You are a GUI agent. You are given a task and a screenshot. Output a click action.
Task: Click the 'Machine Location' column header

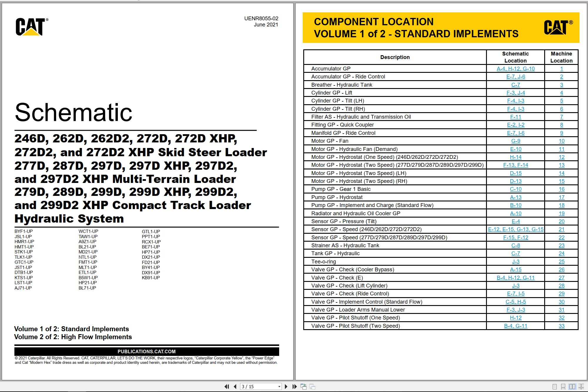pos(561,57)
